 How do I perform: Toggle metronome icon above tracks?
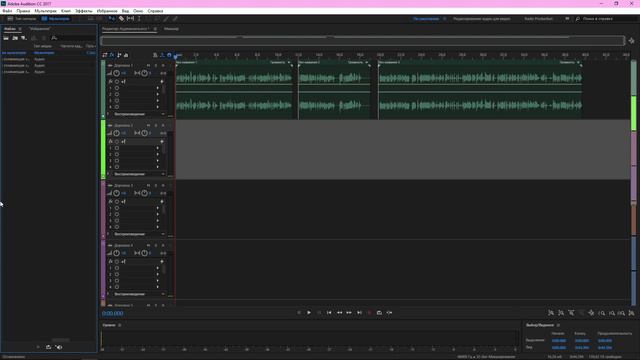(155, 55)
